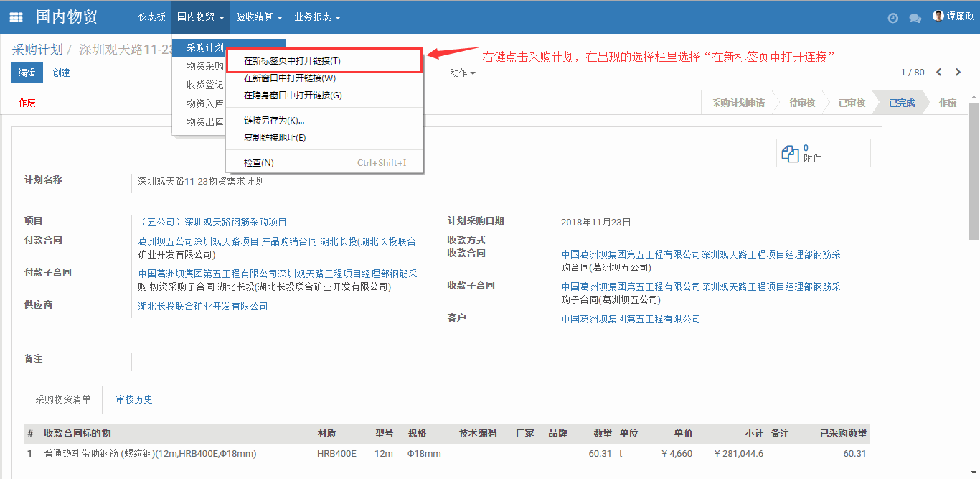Open supplier link 湖北长投联合矿业开发有限公司
This screenshot has height=479, width=980.
pos(203,306)
